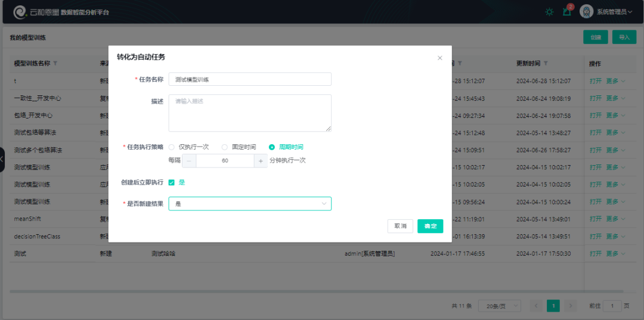
Task: Click 创建 button at top right
Action: click(596, 37)
